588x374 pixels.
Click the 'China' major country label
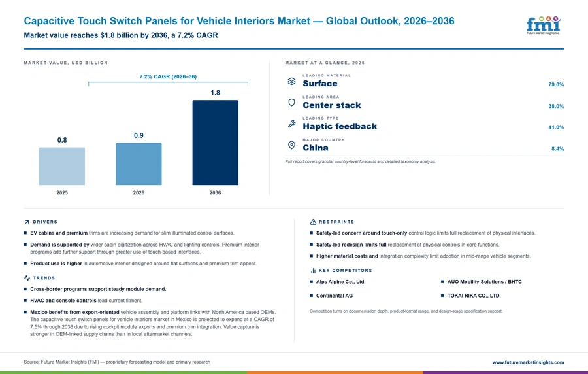[x=316, y=148]
